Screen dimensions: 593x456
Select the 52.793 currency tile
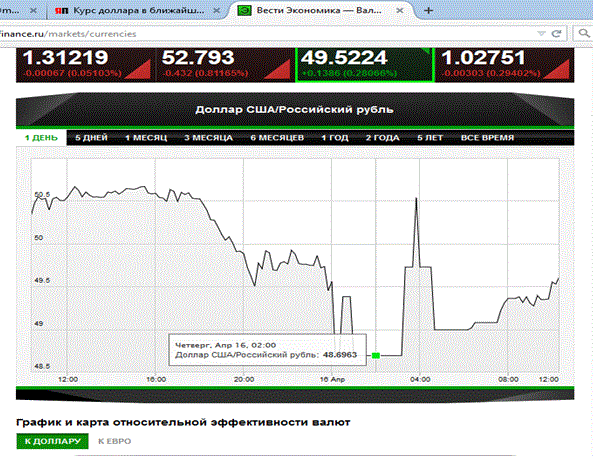coord(225,65)
